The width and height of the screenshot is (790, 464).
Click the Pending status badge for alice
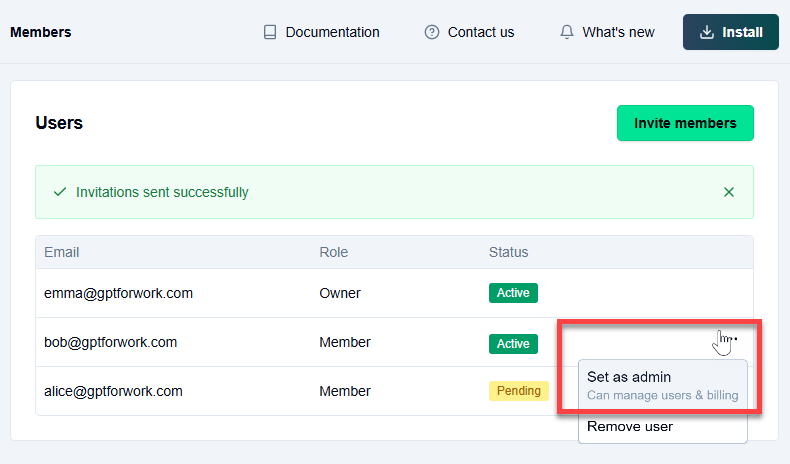click(518, 391)
